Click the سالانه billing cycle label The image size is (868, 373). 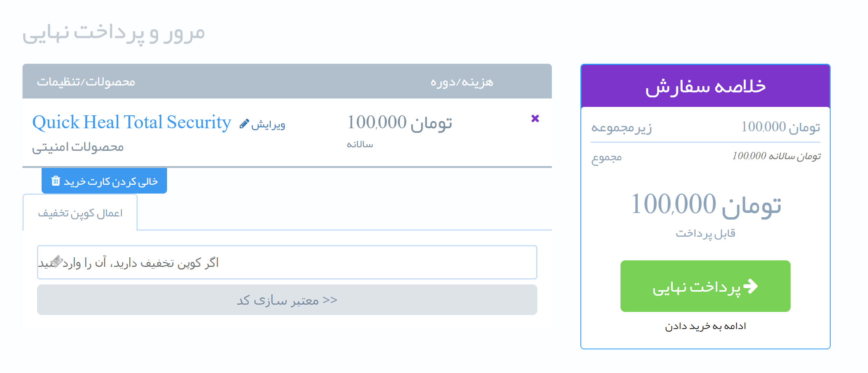coord(360,145)
